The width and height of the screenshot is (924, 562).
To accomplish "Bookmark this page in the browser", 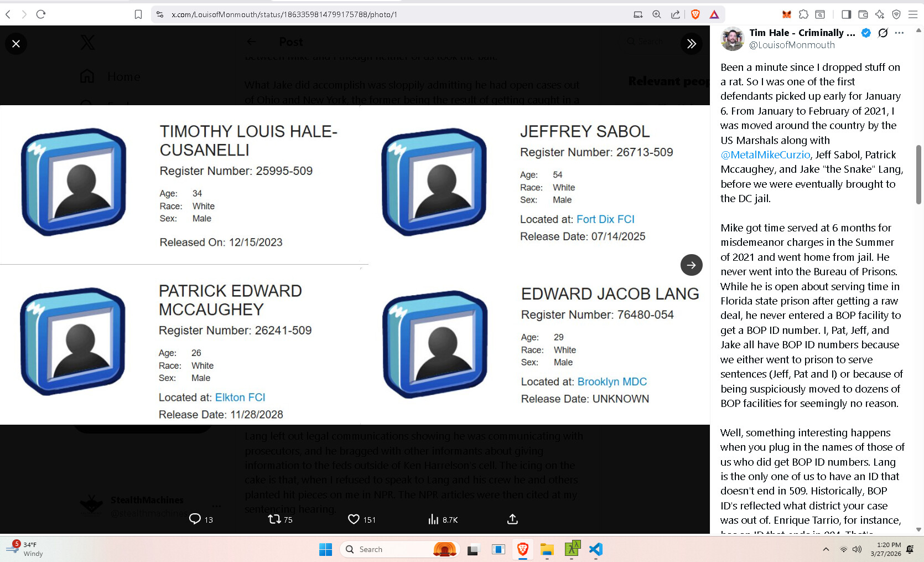I will point(138,14).
